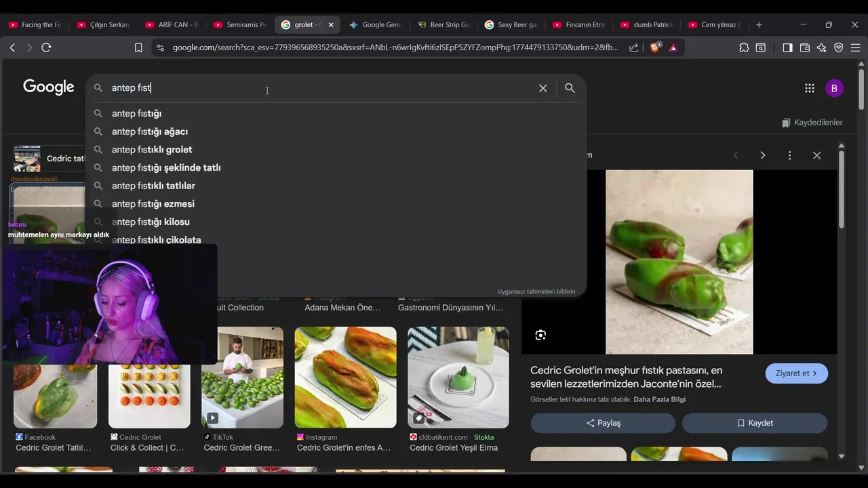Click Uygunsuz tahminleri bildirin link
868x488 pixels.
536,291
